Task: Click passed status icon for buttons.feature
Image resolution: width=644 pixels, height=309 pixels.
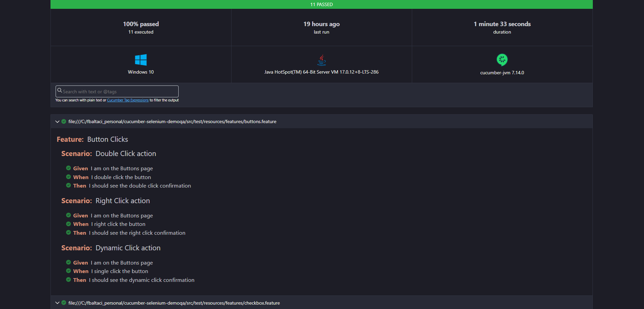Action: [64, 121]
